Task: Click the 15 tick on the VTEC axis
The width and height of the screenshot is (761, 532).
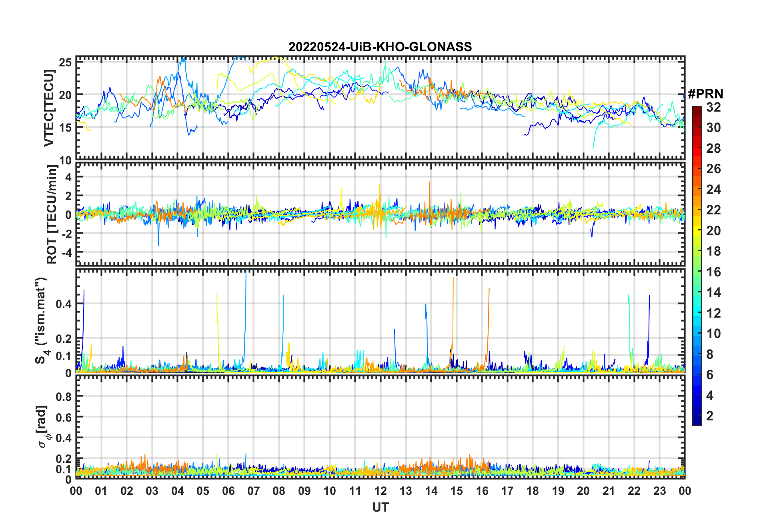Action: click(66, 128)
